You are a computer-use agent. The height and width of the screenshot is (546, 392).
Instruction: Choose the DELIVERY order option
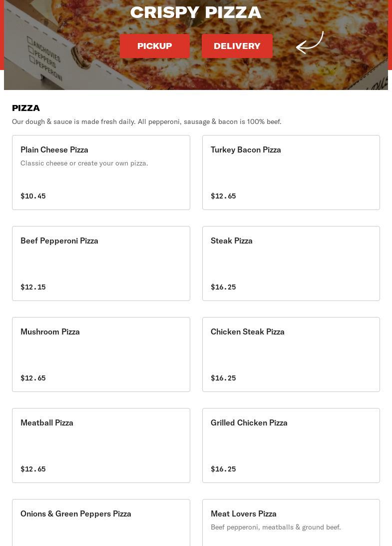pos(237,46)
